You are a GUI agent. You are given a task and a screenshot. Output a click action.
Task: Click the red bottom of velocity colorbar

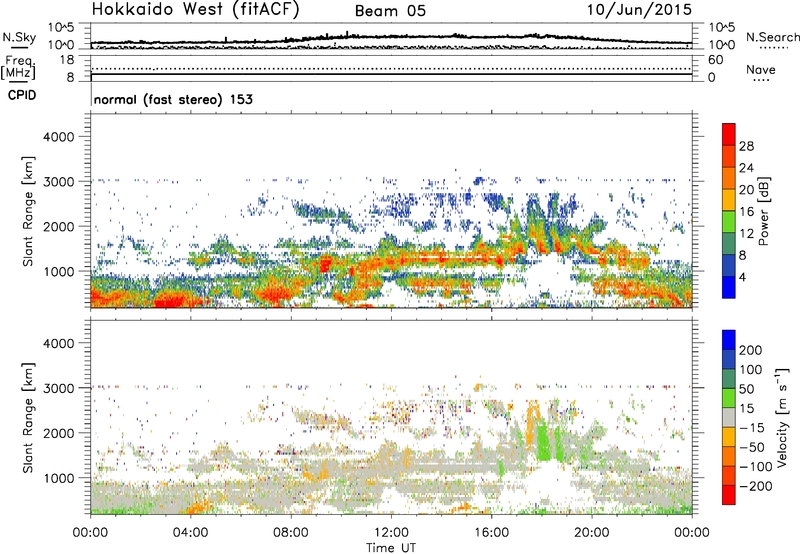[729, 495]
